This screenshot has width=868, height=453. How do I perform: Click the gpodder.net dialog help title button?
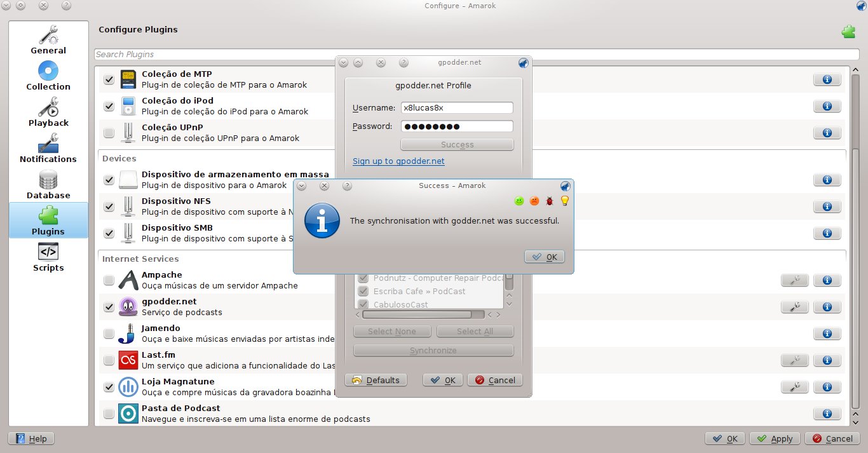[x=403, y=63]
